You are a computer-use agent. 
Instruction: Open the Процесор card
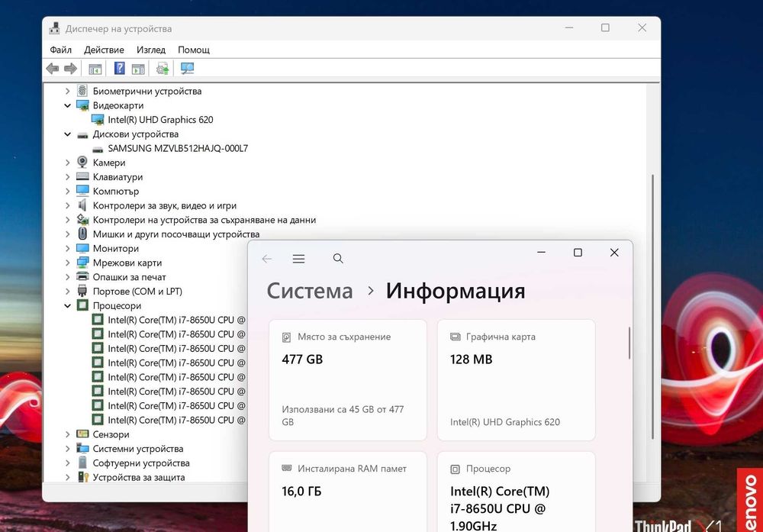(517, 492)
